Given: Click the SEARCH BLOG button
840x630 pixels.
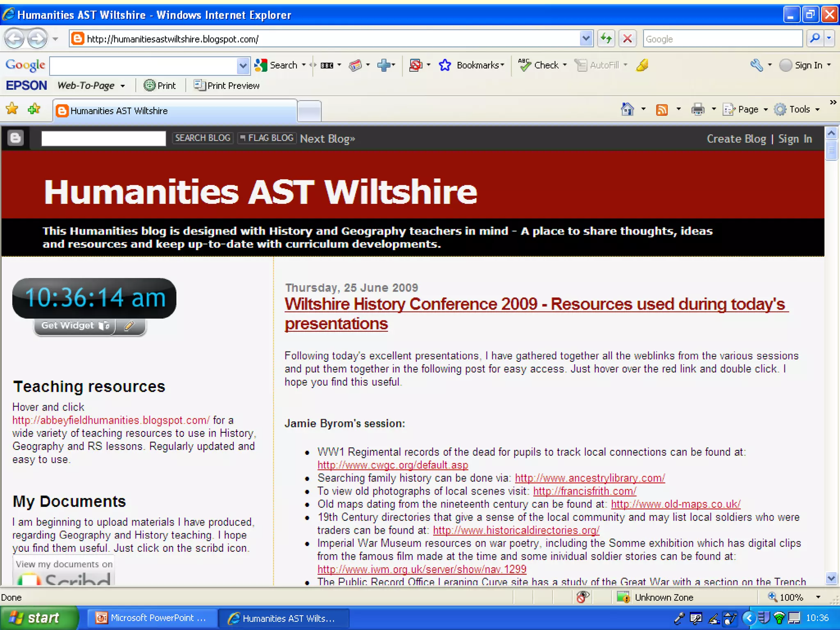Looking at the screenshot, I should pos(203,138).
